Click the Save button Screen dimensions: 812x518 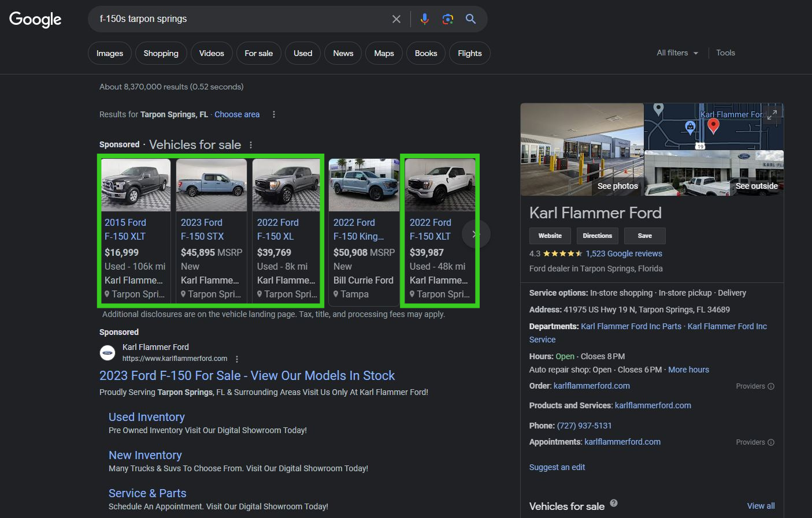point(645,236)
